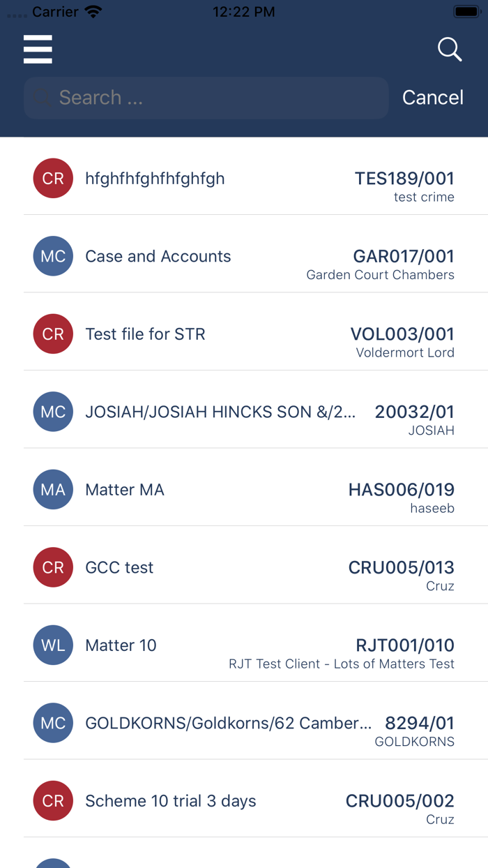Tap the MC avatar for Case and Accounts
488x868 pixels.
pyautogui.click(x=53, y=256)
